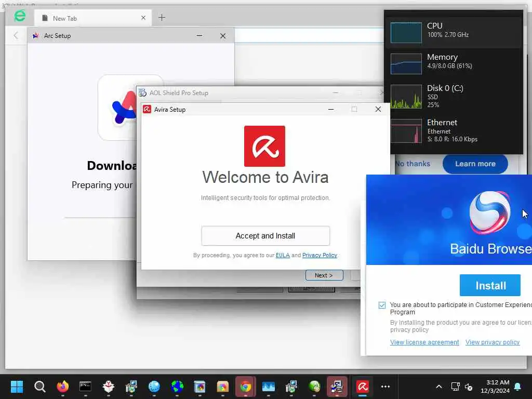Click the Ethernet S: 8.0 R: 16.0 Kbps text

pyautogui.click(x=453, y=139)
